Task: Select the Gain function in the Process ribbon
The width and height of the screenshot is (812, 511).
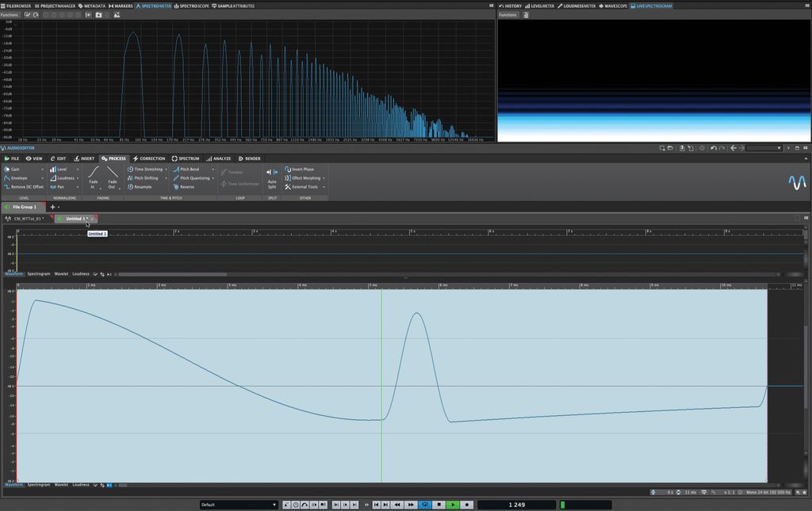Action: 14,169
